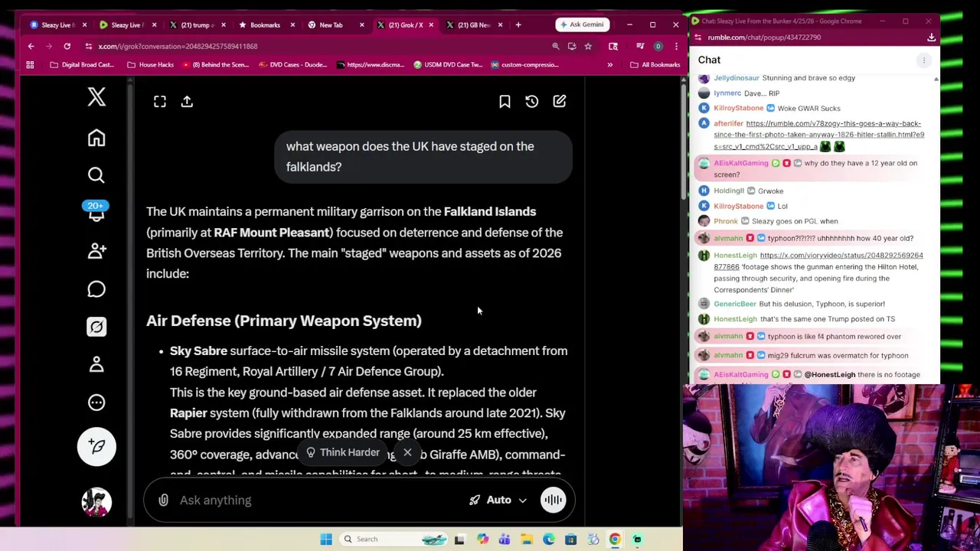Start a new Grok chat
The height and width of the screenshot is (551, 980).
[560, 102]
